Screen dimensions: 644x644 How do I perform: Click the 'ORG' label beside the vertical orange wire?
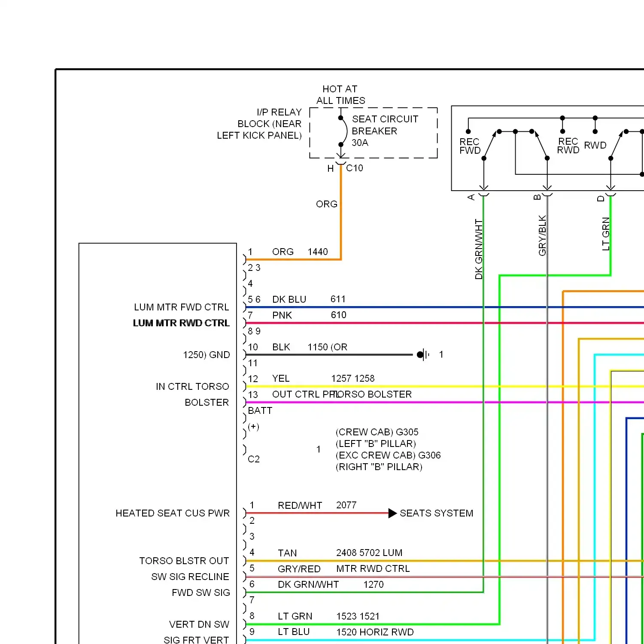pyautogui.click(x=327, y=204)
